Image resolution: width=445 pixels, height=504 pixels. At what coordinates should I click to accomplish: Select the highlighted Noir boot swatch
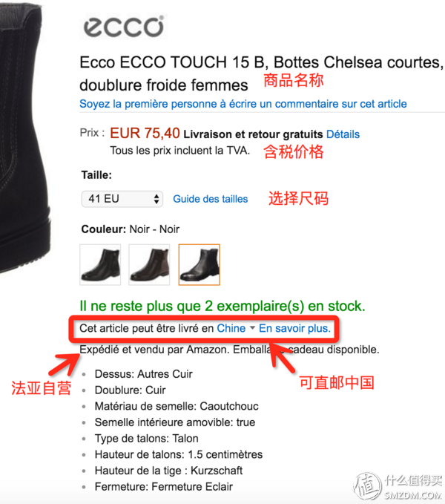pos(199,264)
